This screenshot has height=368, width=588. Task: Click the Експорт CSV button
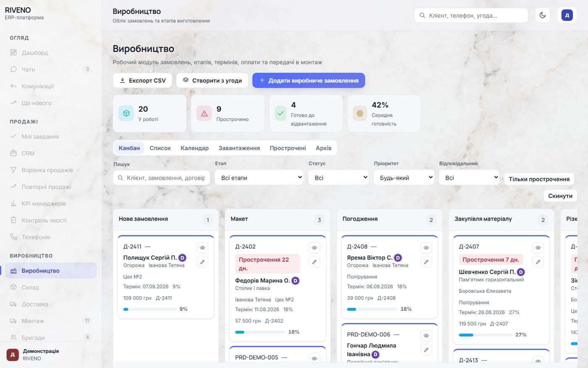(142, 80)
